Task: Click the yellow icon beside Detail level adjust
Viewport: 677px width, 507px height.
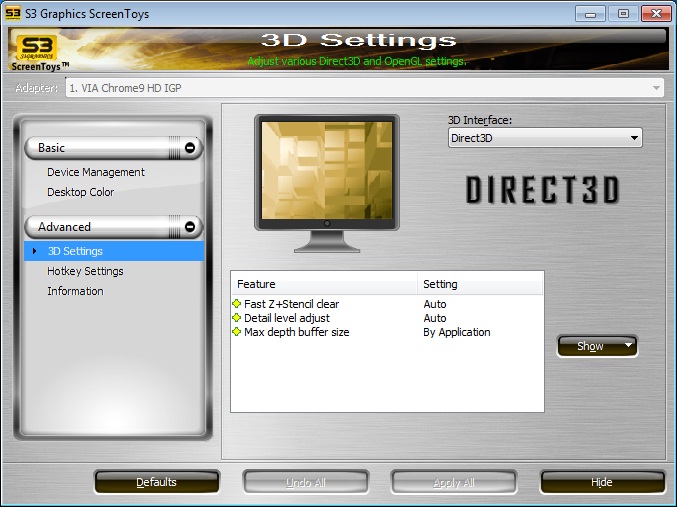Action: (x=237, y=318)
